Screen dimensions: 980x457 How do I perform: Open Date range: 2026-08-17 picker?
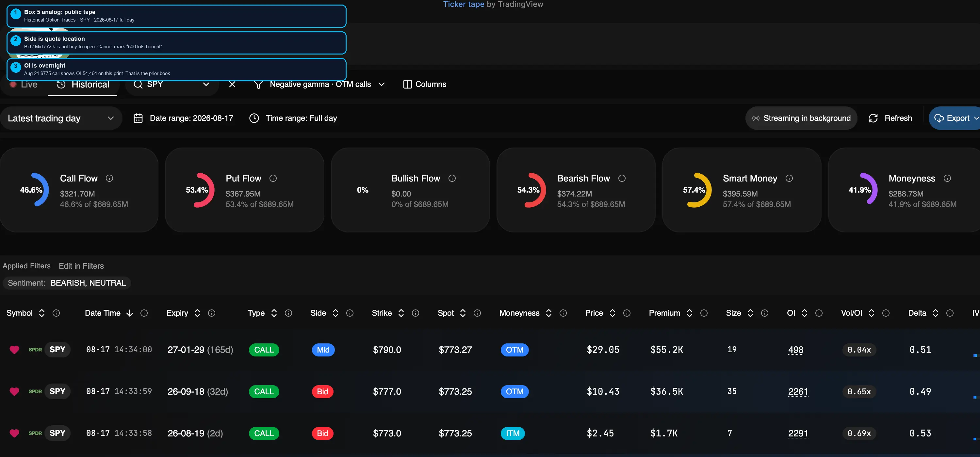click(x=183, y=118)
